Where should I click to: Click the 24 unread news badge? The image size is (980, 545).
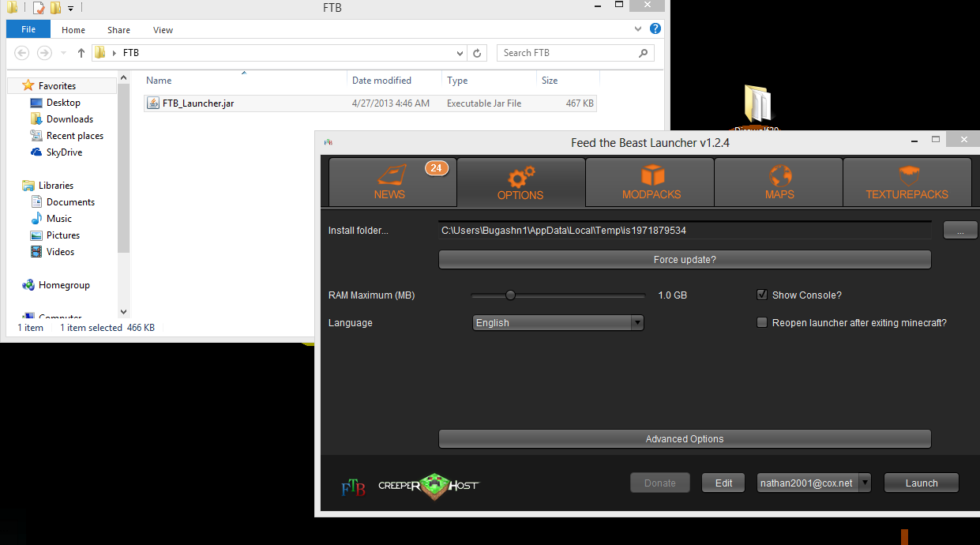[x=436, y=167]
